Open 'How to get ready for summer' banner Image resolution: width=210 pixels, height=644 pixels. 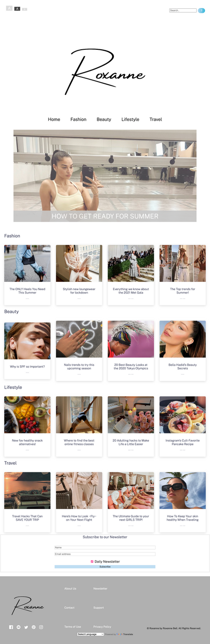pos(105,176)
